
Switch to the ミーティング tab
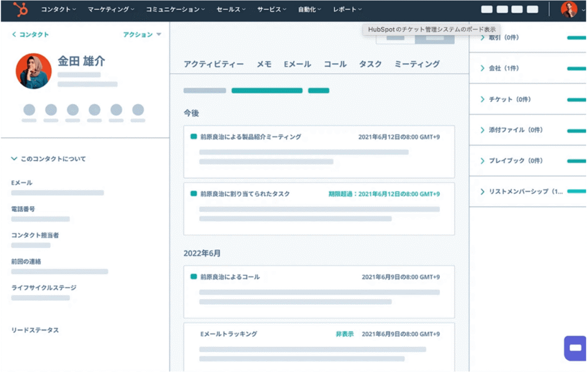(416, 64)
